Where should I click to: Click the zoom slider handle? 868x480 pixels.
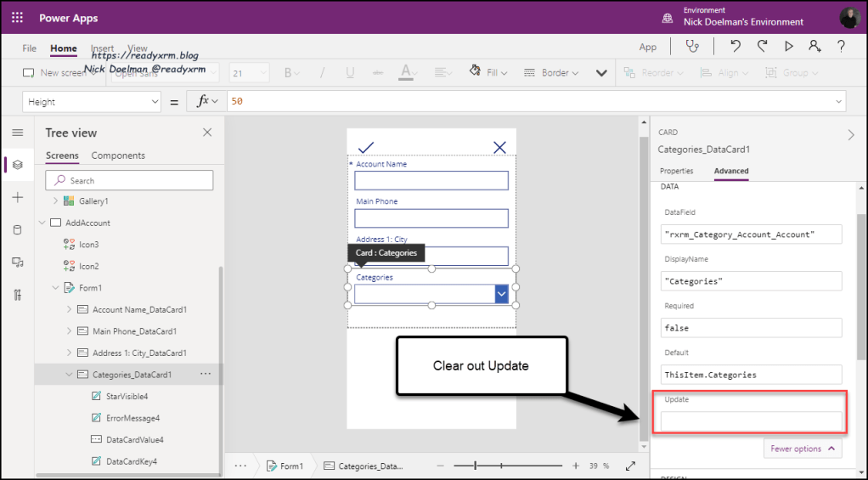point(476,466)
